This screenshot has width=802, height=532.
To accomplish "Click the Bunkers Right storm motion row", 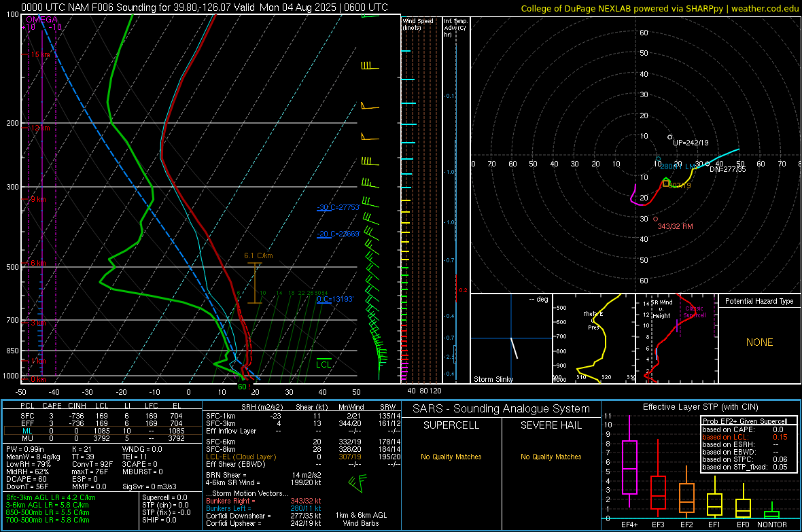I will (x=264, y=501).
